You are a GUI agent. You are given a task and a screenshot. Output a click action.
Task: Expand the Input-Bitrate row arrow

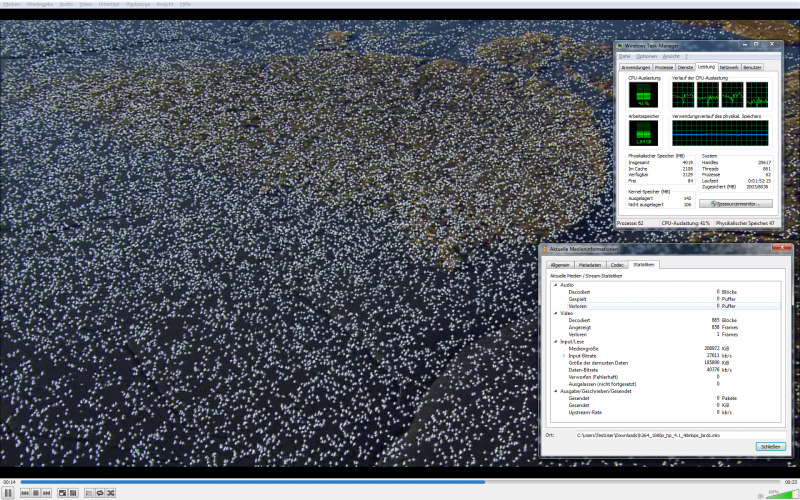pyautogui.click(x=564, y=356)
